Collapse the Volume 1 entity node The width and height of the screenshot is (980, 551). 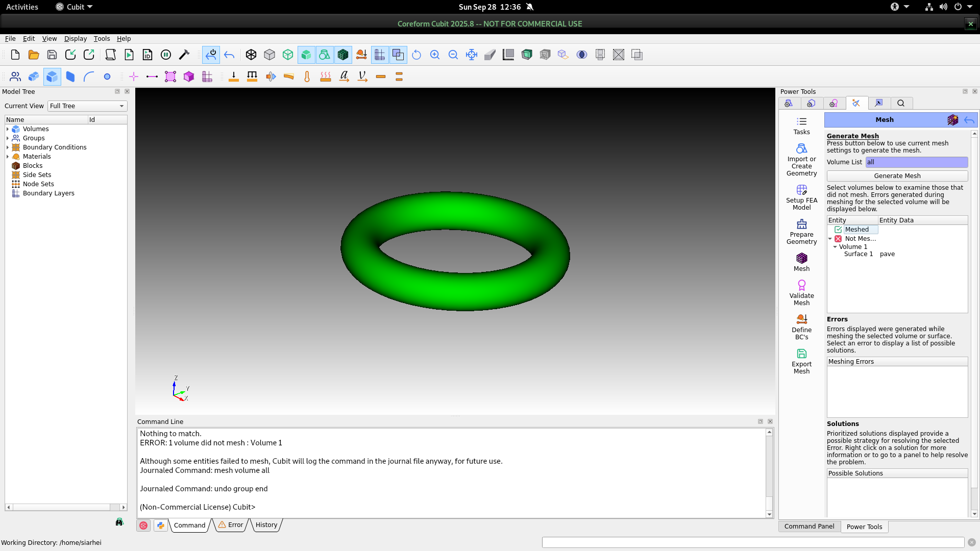click(x=835, y=247)
